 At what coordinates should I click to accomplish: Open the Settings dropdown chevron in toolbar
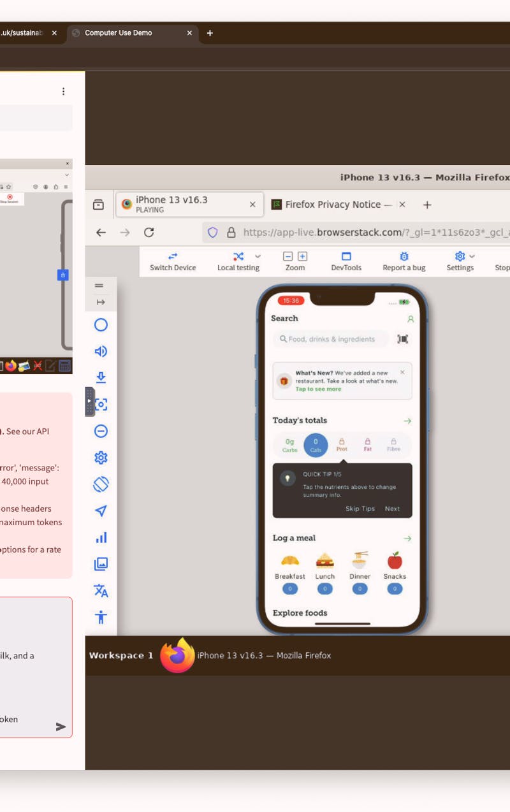[x=472, y=257]
